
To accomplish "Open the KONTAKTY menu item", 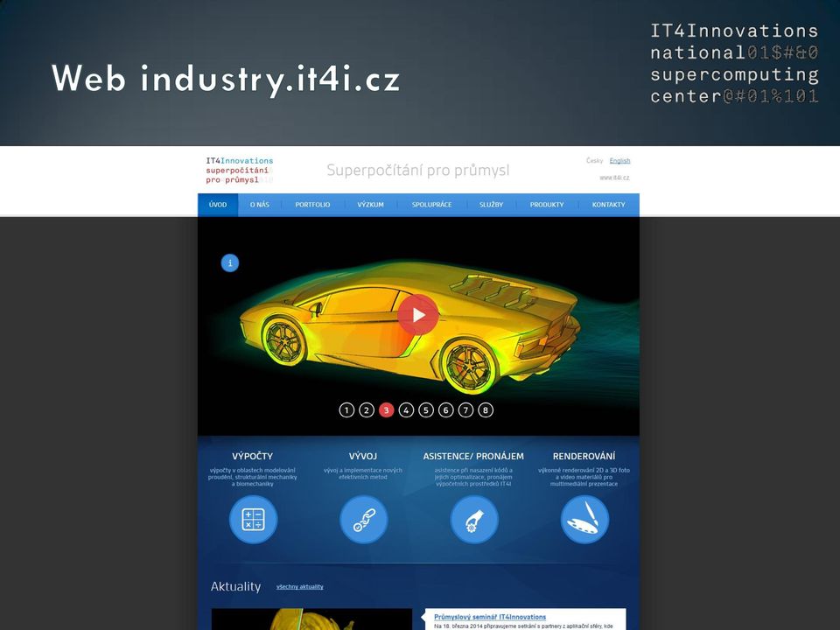I will pos(609,205).
